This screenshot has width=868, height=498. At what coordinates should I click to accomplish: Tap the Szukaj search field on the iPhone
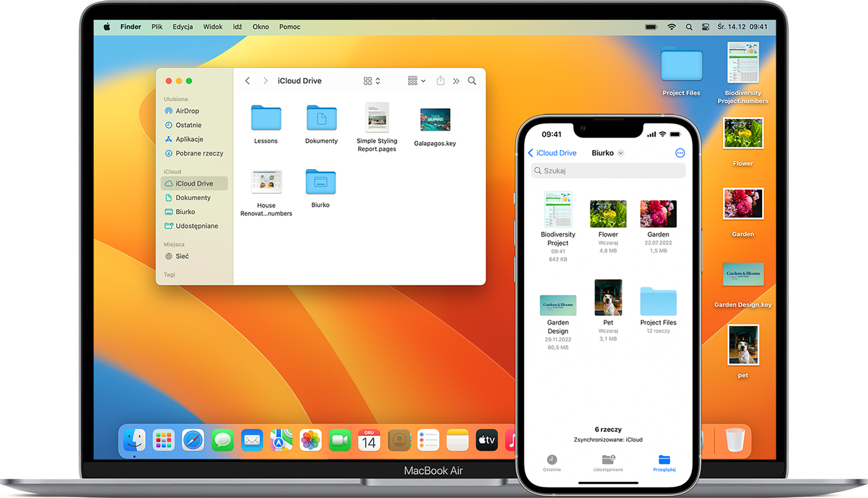pos(608,170)
